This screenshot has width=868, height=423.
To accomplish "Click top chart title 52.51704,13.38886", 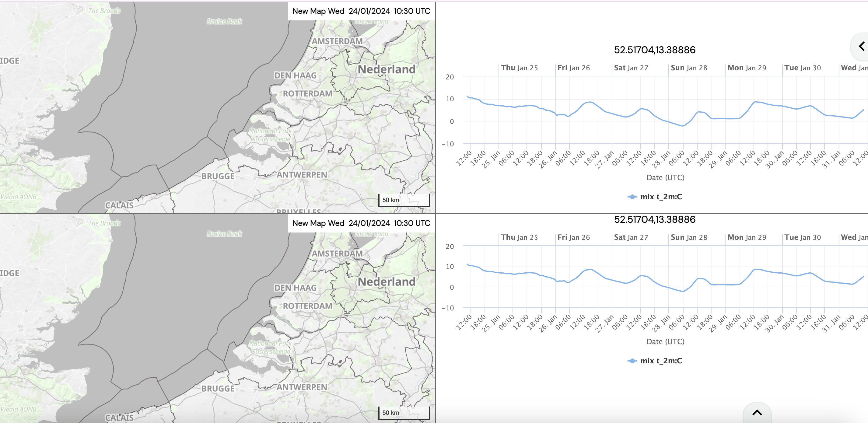I will click(654, 50).
